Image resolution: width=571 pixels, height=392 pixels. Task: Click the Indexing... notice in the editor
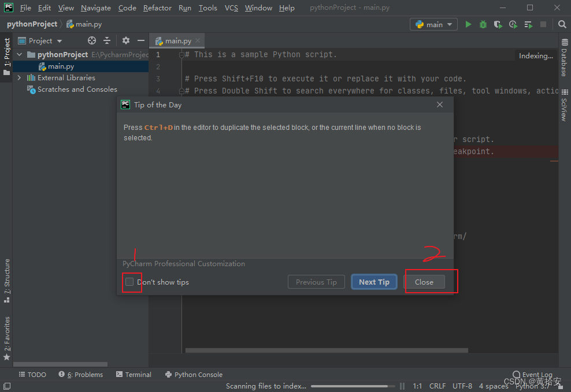tap(536, 55)
